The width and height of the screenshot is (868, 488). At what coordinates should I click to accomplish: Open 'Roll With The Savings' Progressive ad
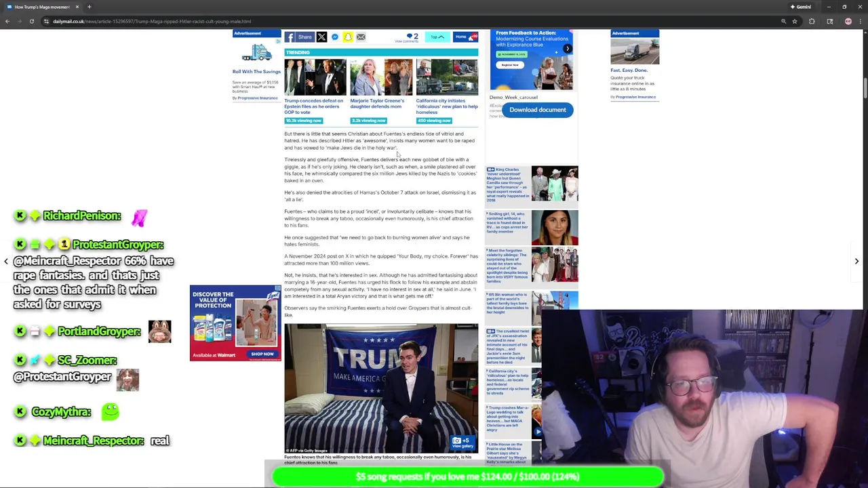tap(256, 71)
